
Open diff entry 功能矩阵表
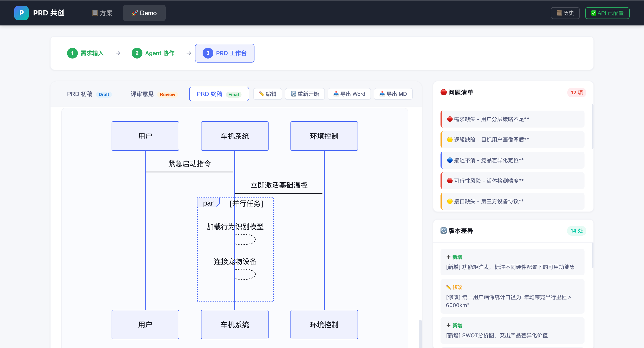513,262
